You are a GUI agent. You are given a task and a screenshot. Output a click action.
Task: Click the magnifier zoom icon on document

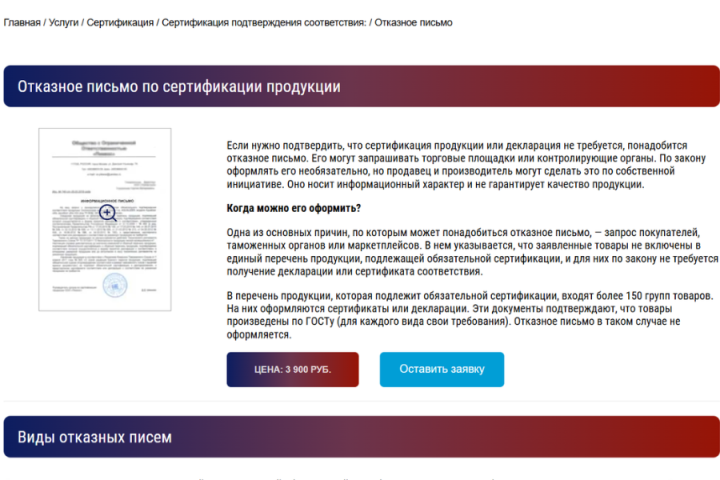[x=107, y=212]
